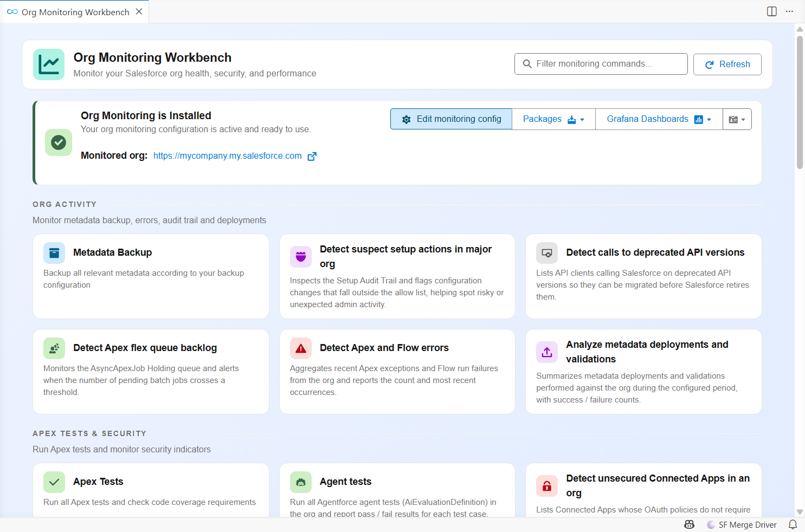Click the green Apex flex queue backlog icon
805x532 pixels.
(54, 348)
